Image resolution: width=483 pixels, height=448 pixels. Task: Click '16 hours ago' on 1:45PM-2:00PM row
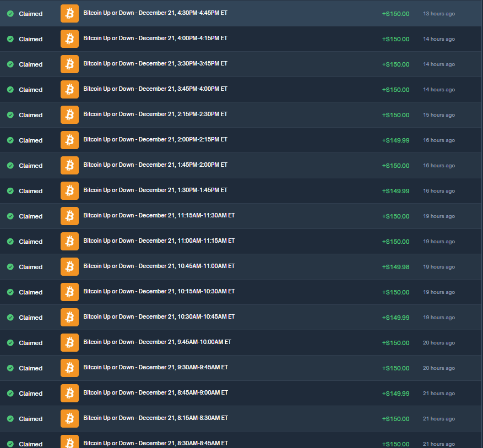point(439,165)
